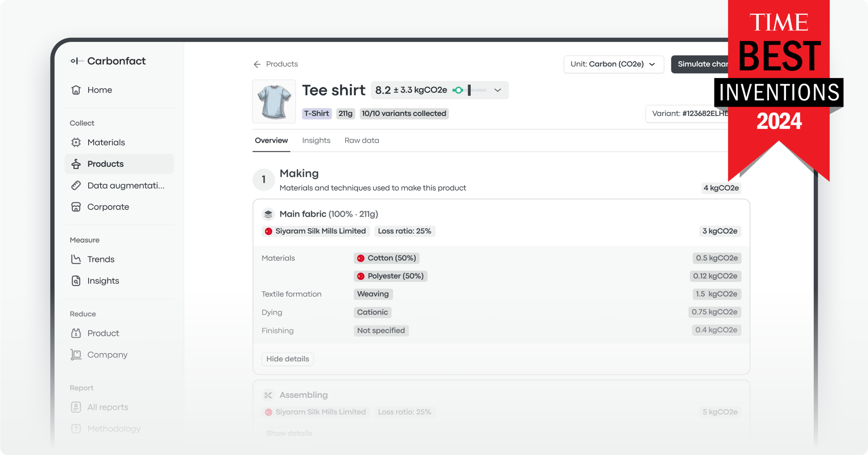Click the Hide details button
The height and width of the screenshot is (455, 868).
click(x=288, y=359)
